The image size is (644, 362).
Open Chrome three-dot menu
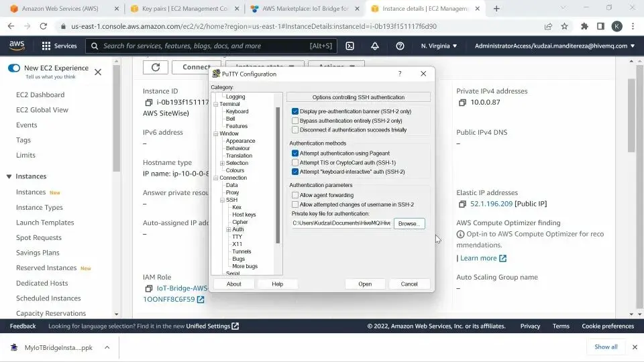633,26
